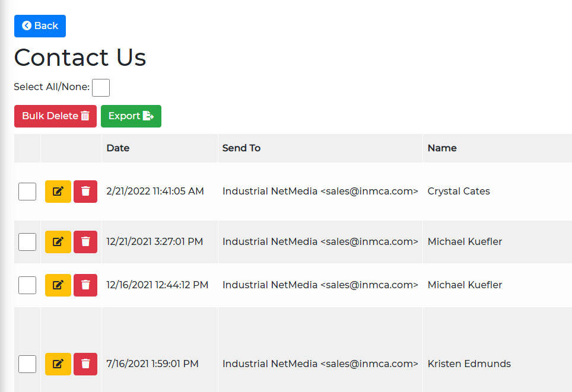The width and height of the screenshot is (572, 392).
Task: Export the contact list
Action: (131, 116)
